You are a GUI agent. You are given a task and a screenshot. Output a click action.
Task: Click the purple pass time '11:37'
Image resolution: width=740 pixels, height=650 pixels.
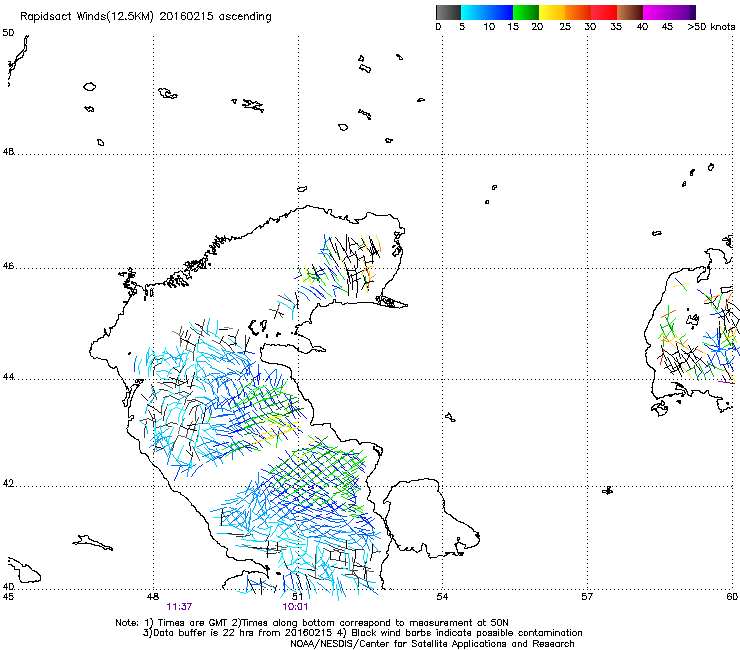tap(179, 607)
